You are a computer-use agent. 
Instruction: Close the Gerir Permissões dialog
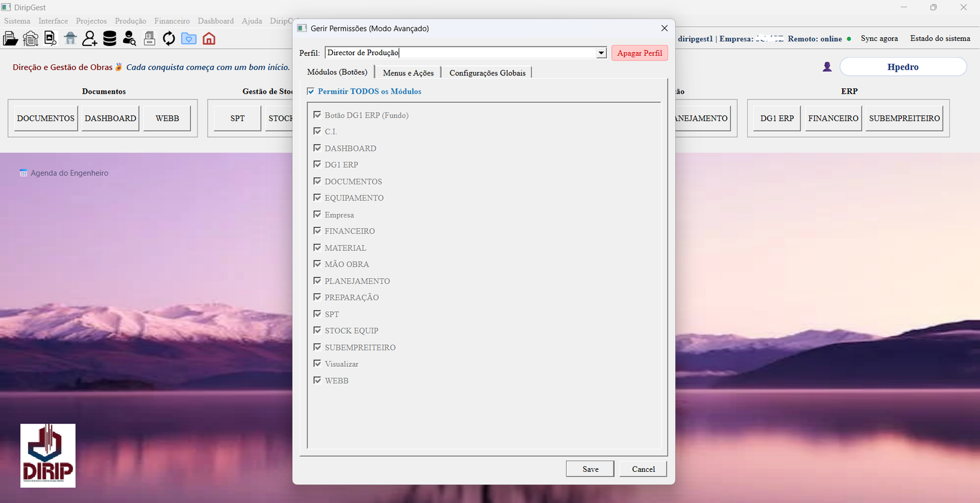[665, 28]
